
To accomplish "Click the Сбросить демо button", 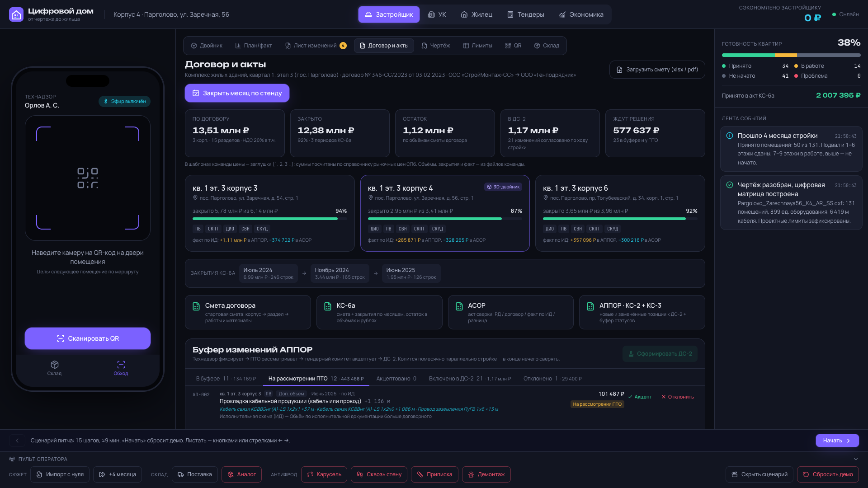I will click(828, 474).
